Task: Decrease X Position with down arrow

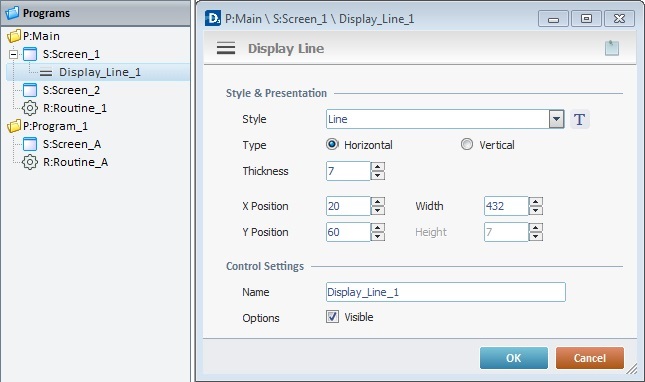Action: click(377, 211)
